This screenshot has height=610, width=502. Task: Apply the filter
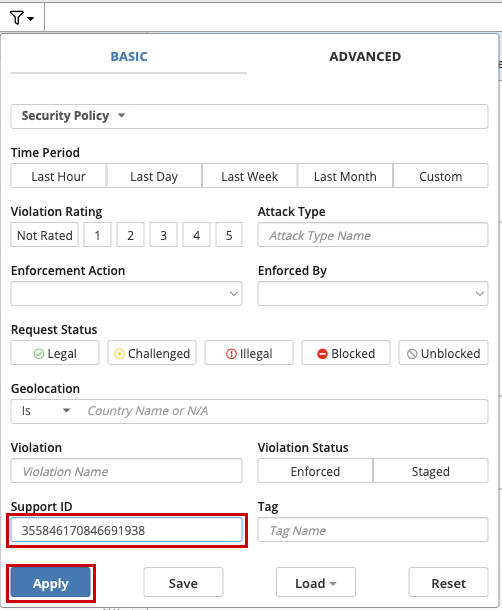coord(51,583)
